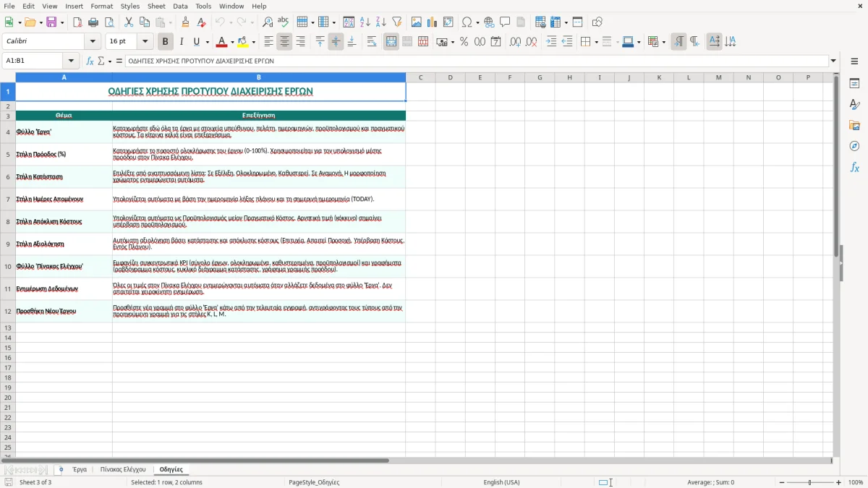Open the Sheet menu
868x488 pixels.
coord(156,6)
